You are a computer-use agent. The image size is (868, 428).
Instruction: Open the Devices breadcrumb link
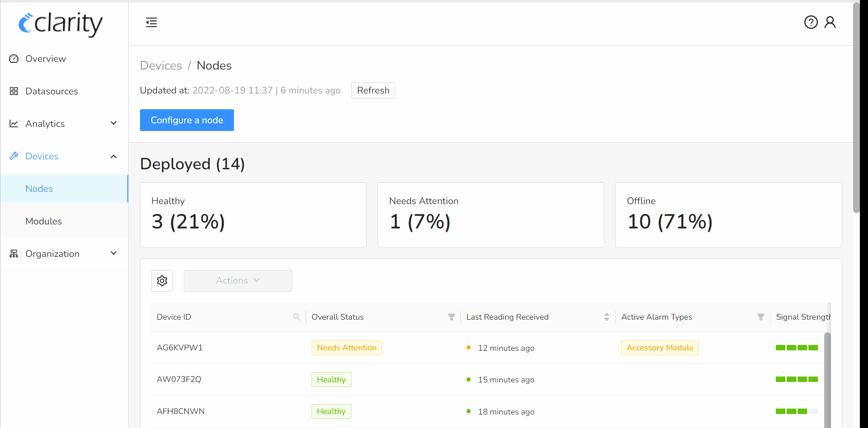click(161, 65)
